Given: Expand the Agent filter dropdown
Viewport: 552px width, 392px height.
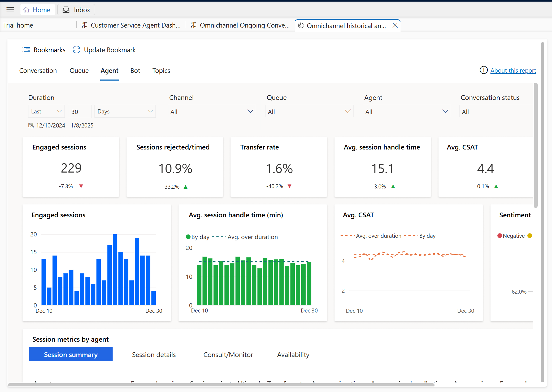Looking at the screenshot, I should coord(407,112).
